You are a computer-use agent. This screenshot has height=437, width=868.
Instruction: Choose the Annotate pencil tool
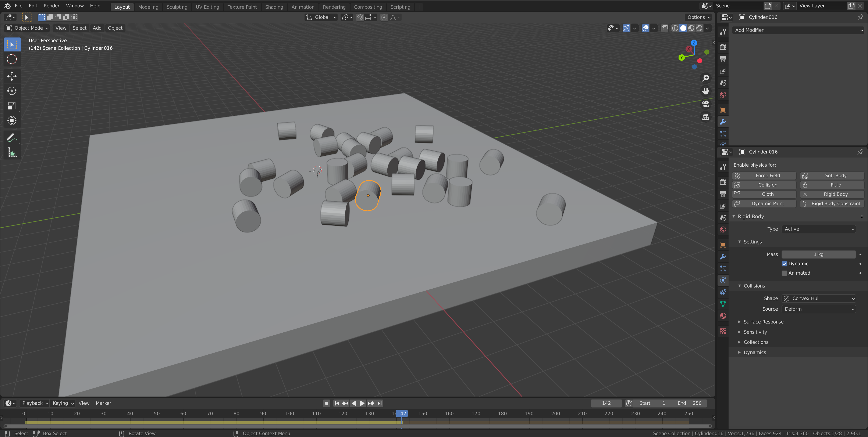(12, 138)
